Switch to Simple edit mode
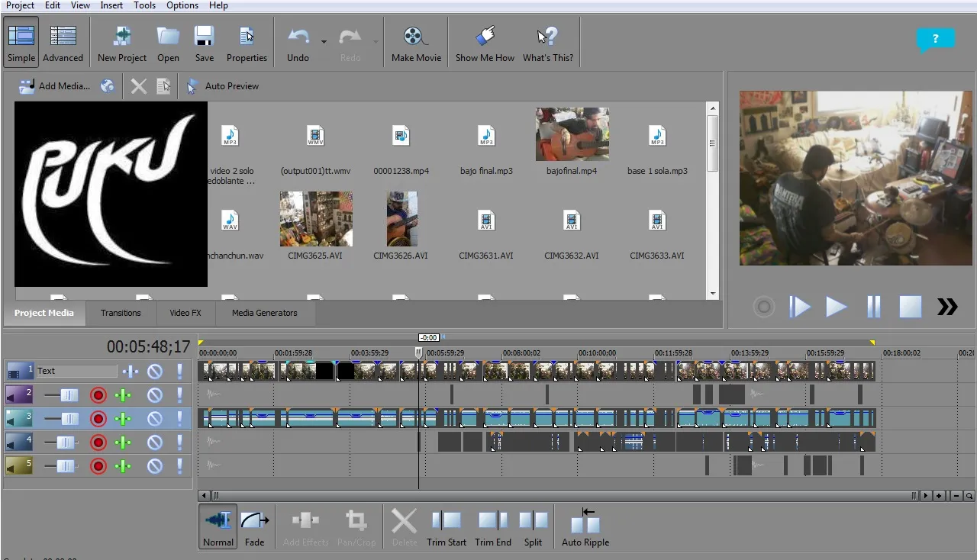Screen dimensions: 977x560 tap(21, 43)
